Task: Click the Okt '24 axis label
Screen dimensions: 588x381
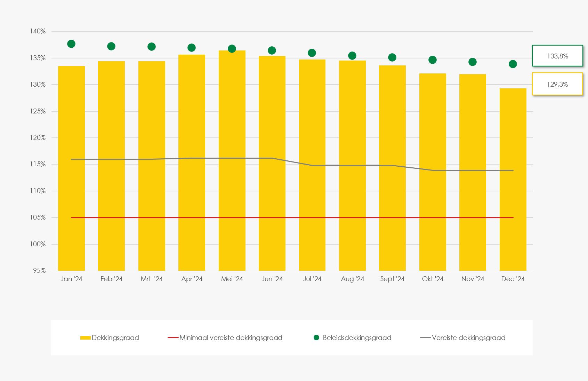Action: pyautogui.click(x=433, y=279)
